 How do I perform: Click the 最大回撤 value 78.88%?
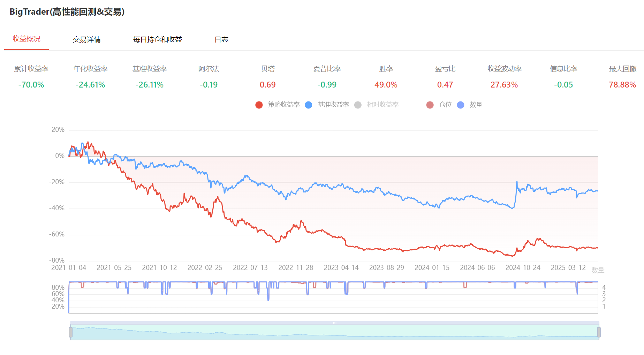click(x=622, y=85)
